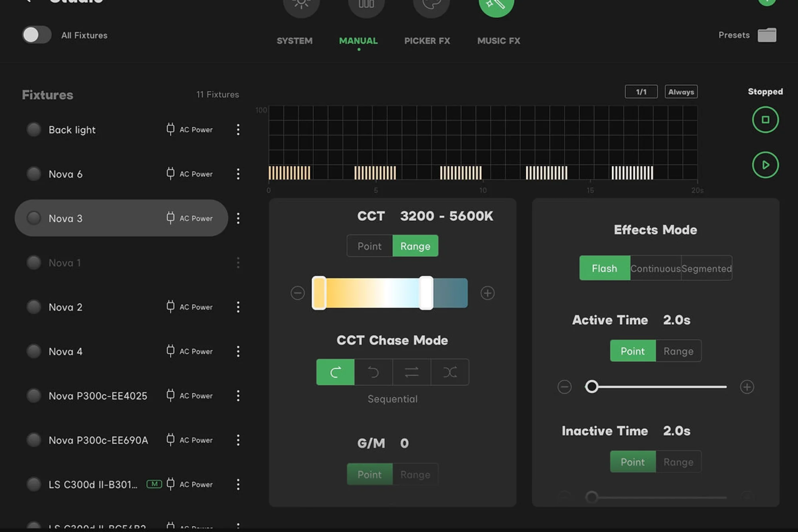Viewport: 798px width, 532px height.
Task: Open the SYSTEM brightness settings icon
Action: click(302, 6)
